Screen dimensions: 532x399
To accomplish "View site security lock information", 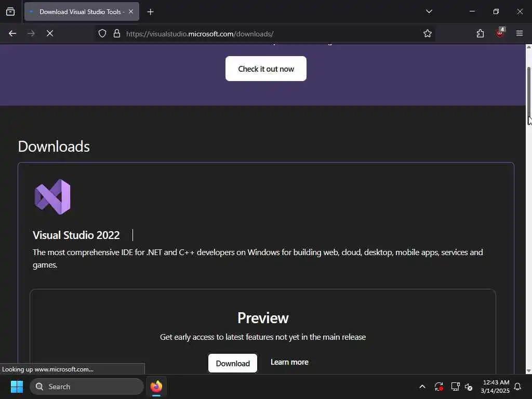I will [x=117, y=34].
